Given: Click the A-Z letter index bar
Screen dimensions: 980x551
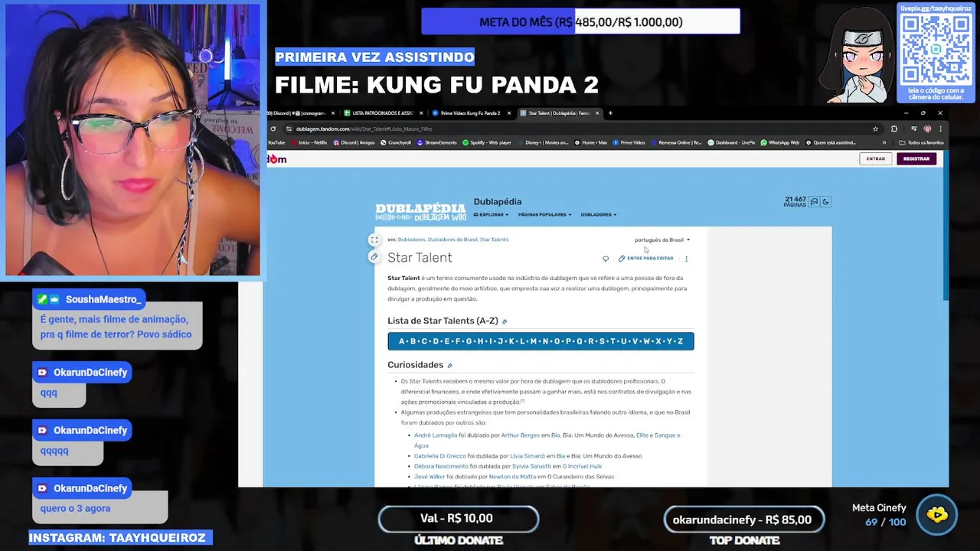Looking at the screenshot, I should (541, 341).
